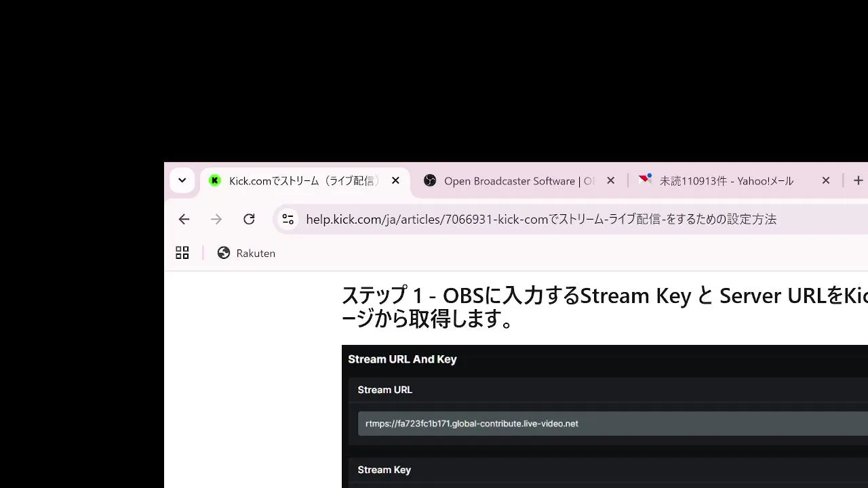Select the Stream URL rtmps field

click(x=612, y=424)
